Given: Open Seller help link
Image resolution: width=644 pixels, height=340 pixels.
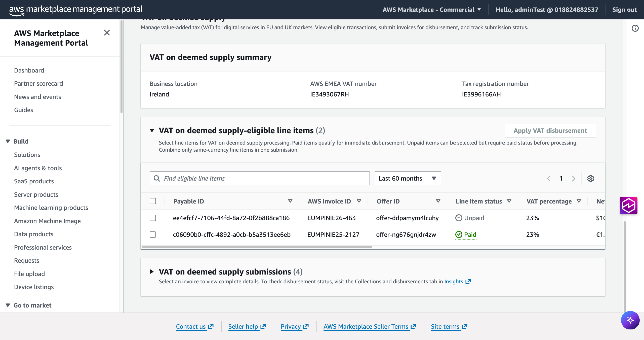Looking at the screenshot, I should (x=247, y=326).
